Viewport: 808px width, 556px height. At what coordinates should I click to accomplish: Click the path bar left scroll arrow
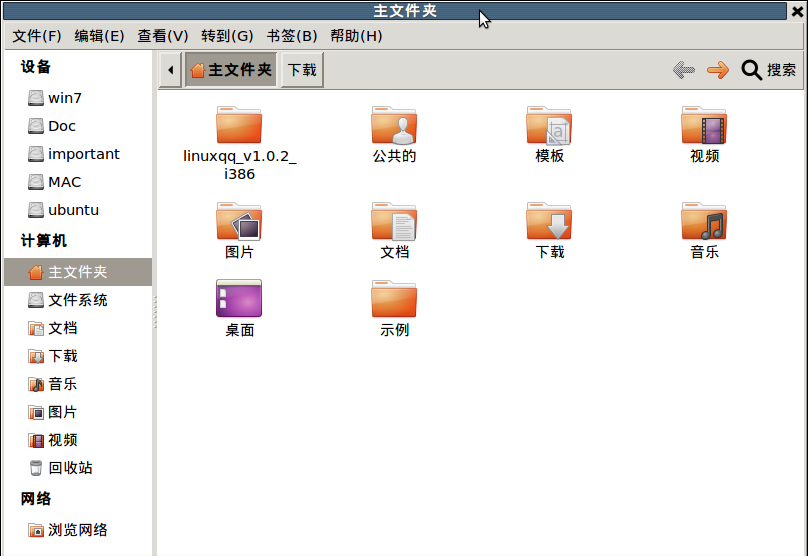pyautogui.click(x=170, y=70)
